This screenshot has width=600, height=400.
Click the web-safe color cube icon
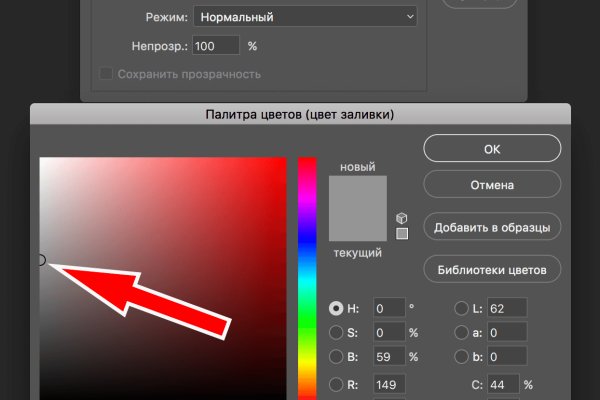pyautogui.click(x=402, y=217)
